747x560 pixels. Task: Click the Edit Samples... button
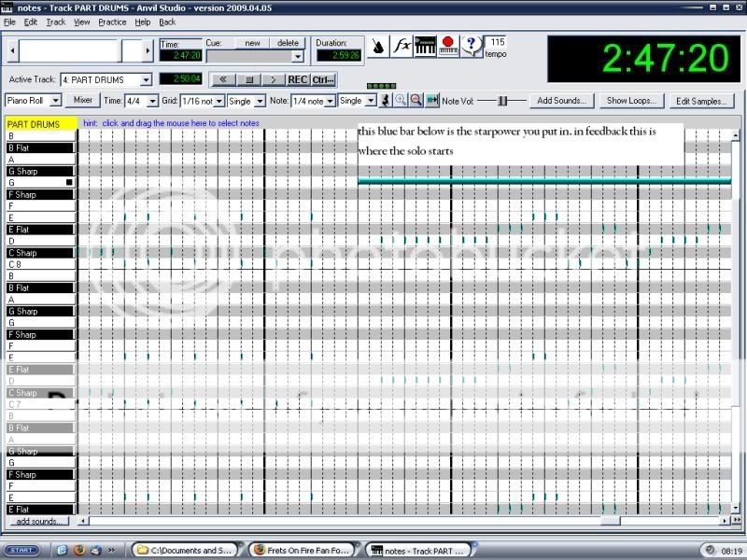tap(701, 101)
